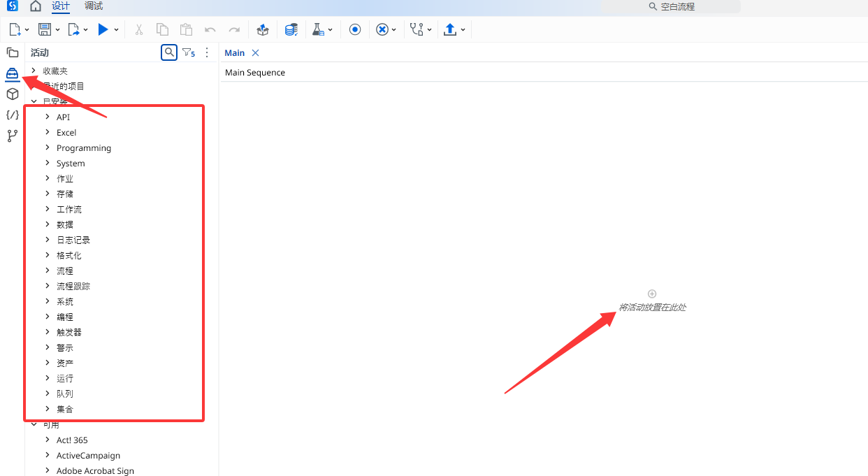
Task: Select the 队列 tree row
Action: [122, 394]
